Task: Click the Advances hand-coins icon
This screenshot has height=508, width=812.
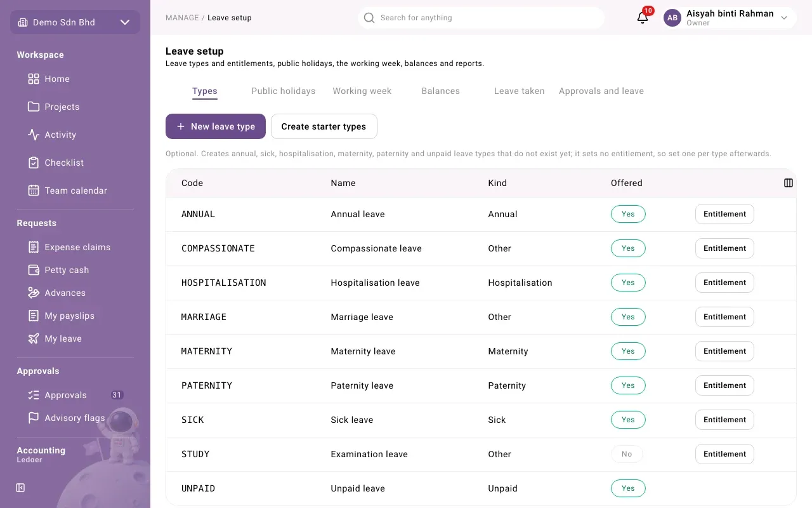Action: (x=34, y=293)
